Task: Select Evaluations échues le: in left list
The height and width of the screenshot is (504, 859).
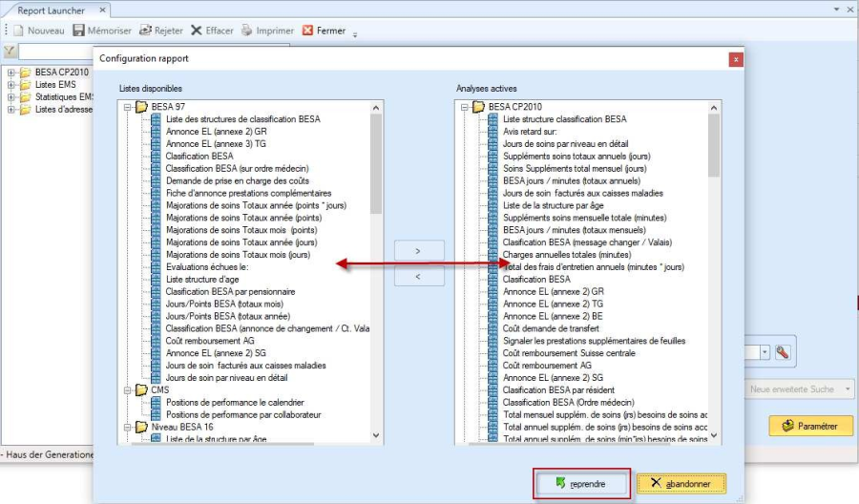Action: (207, 266)
